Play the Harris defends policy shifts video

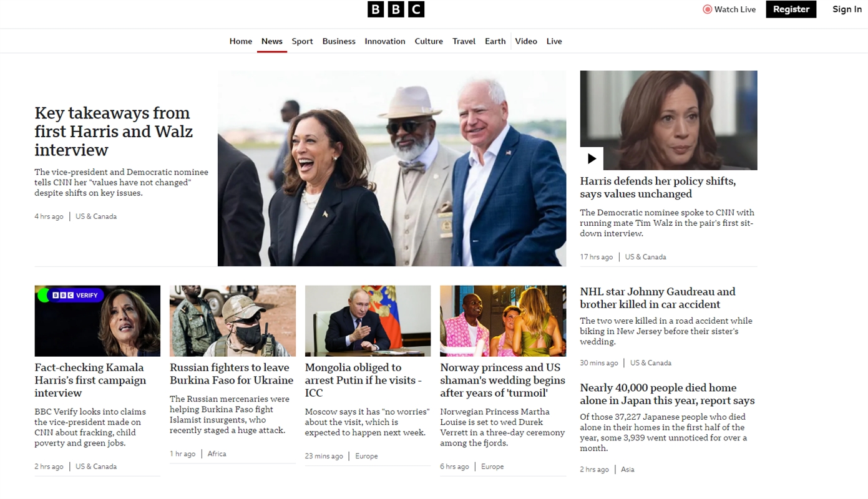pyautogui.click(x=592, y=158)
